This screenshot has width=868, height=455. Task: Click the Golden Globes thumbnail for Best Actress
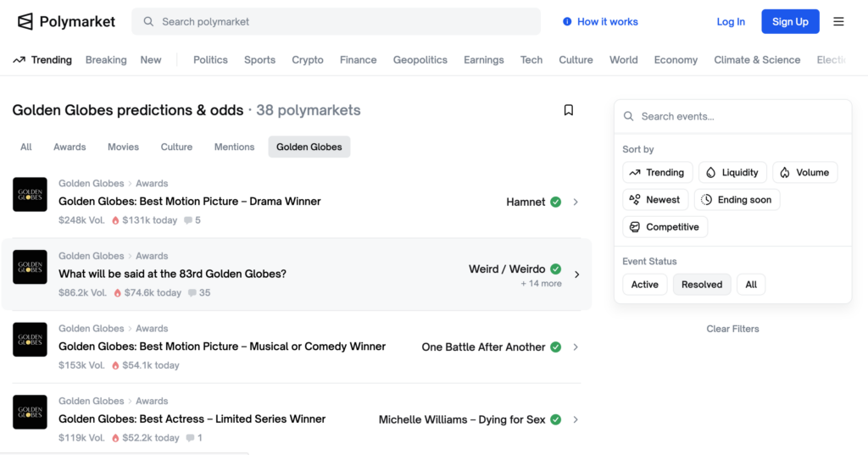pos(30,412)
